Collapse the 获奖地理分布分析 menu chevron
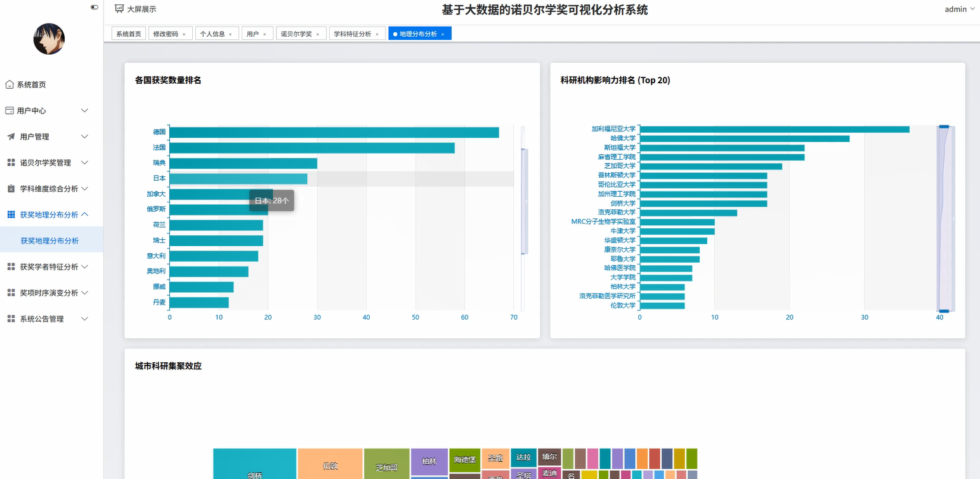This screenshot has width=980, height=479. click(x=85, y=214)
